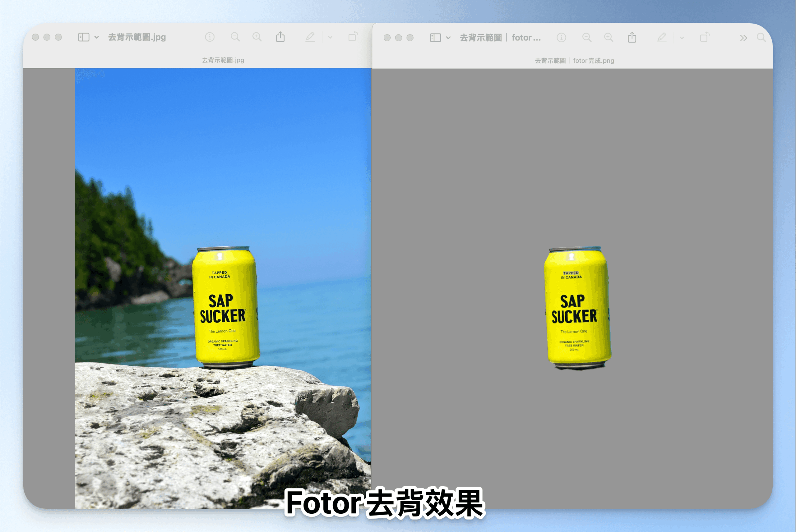Click info inspector icon in fotor window
Screen dimensions: 796x532
click(x=561, y=38)
